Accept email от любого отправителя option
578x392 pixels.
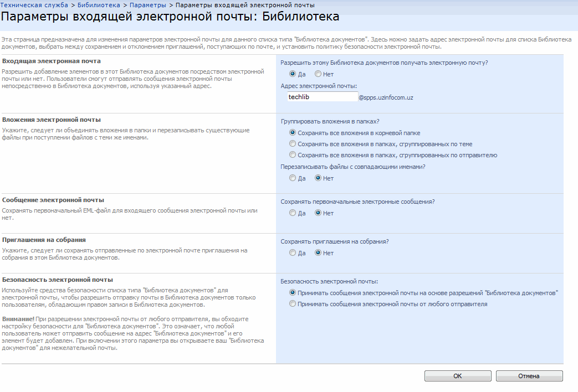[x=293, y=304]
